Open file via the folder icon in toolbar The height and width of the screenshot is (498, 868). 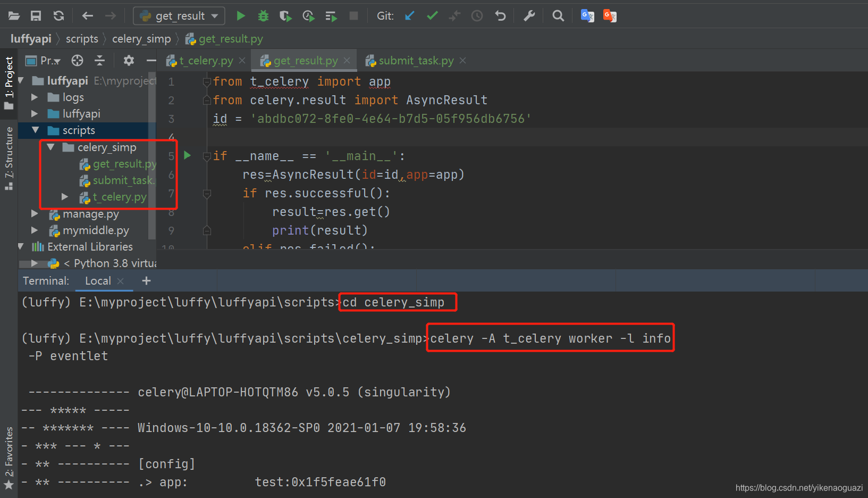[14, 16]
